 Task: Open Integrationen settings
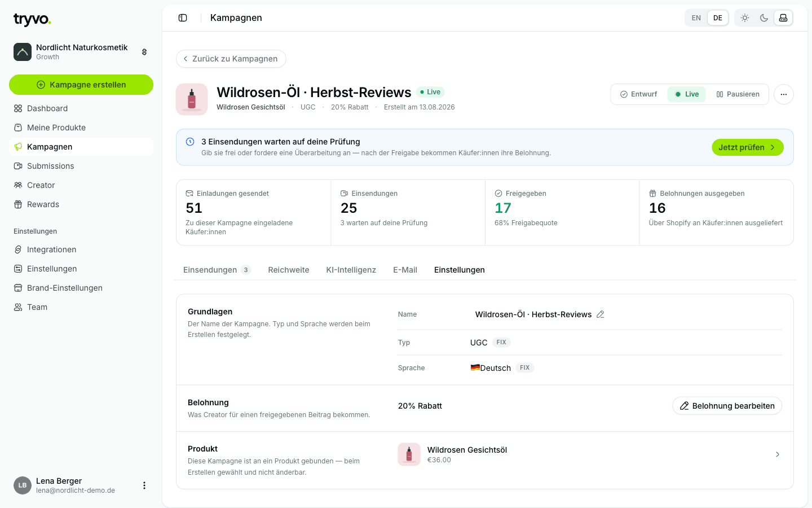tap(81, 249)
